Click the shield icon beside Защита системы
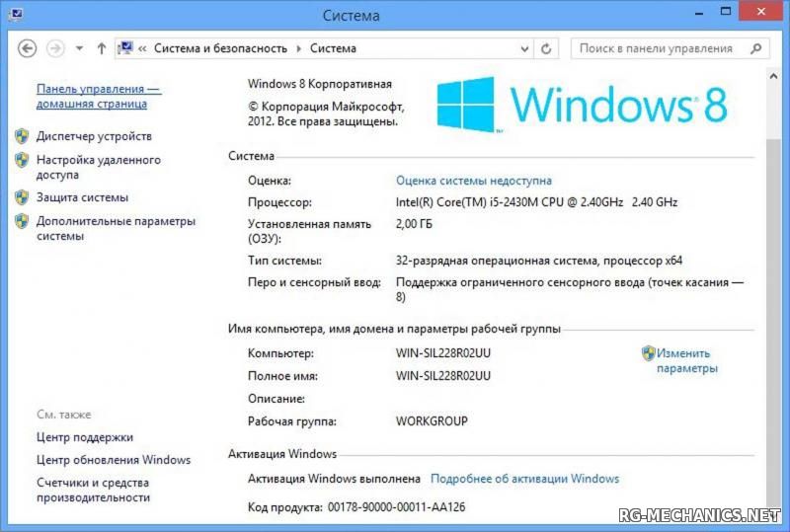The width and height of the screenshot is (790, 532). click(x=22, y=197)
